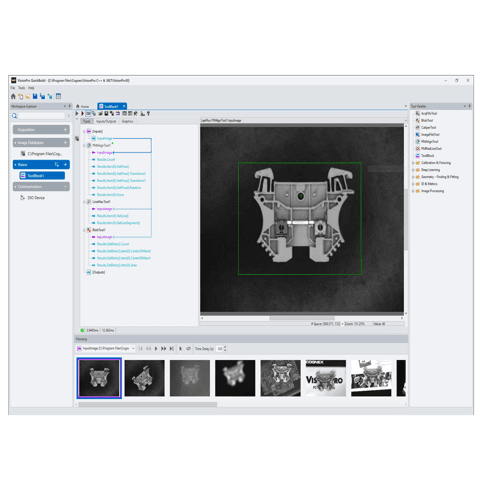Click the search magnifier in Workspace Explorer
The height and width of the screenshot is (480, 480).
click(15, 116)
